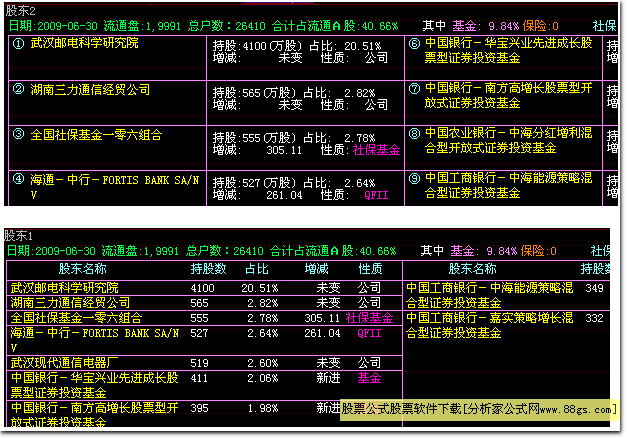This screenshot has width=627, height=438.
Task: Click 持股:565(万股) in the 股东2 panel
Action: click(x=254, y=93)
